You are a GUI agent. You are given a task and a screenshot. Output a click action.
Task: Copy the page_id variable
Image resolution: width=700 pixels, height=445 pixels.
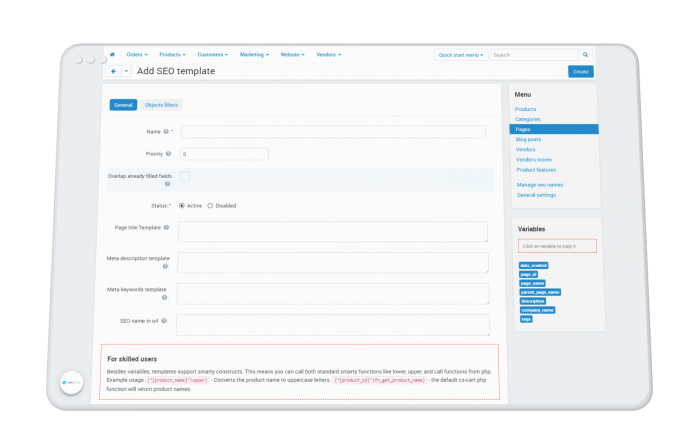[x=529, y=274]
